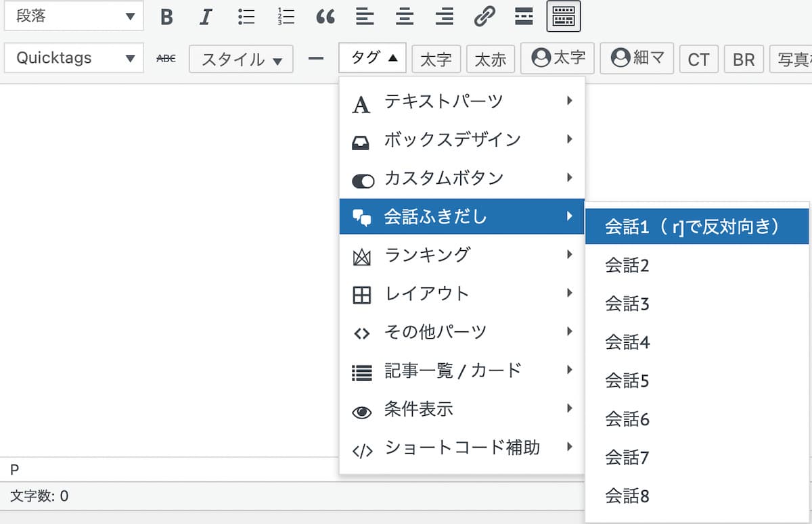Viewport: 812px width, 524px height.
Task: Open the スタイル style dropdown
Action: coord(241,59)
